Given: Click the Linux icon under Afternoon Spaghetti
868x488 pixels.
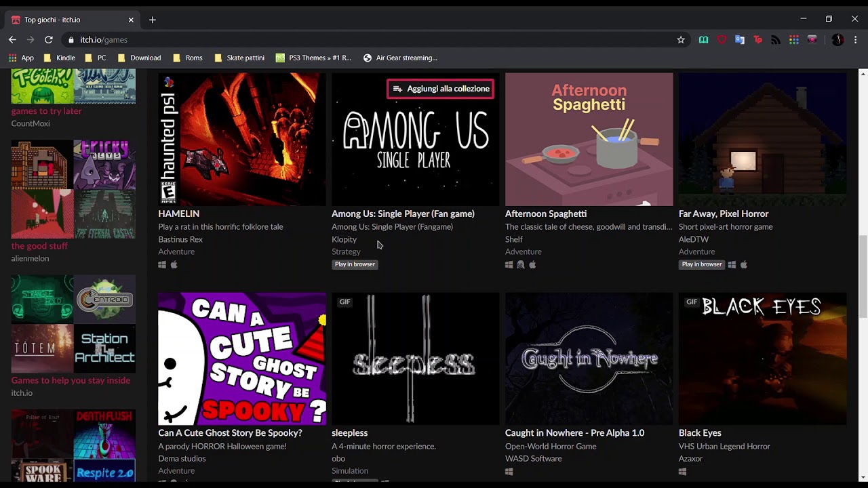Looking at the screenshot, I should (x=521, y=265).
